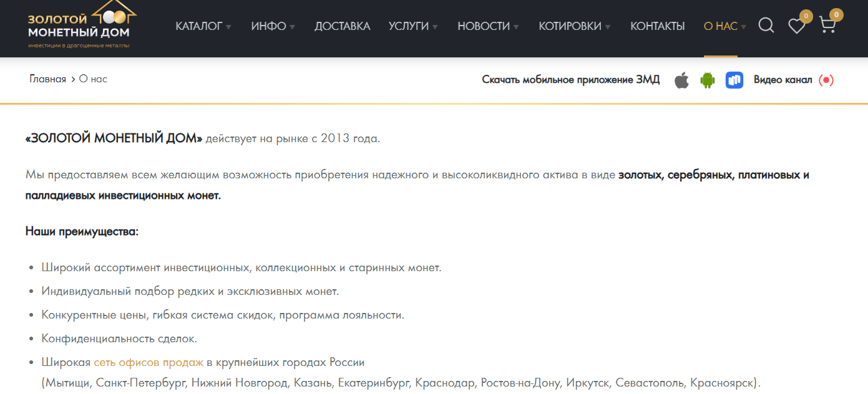Open the УСЛУГИ menu item
868x394 pixels.
pyautogui.click(x=409, y=26)
